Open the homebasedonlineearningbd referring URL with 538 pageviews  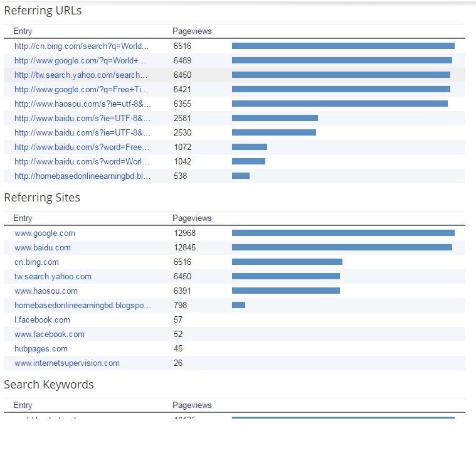coord(82,176)
